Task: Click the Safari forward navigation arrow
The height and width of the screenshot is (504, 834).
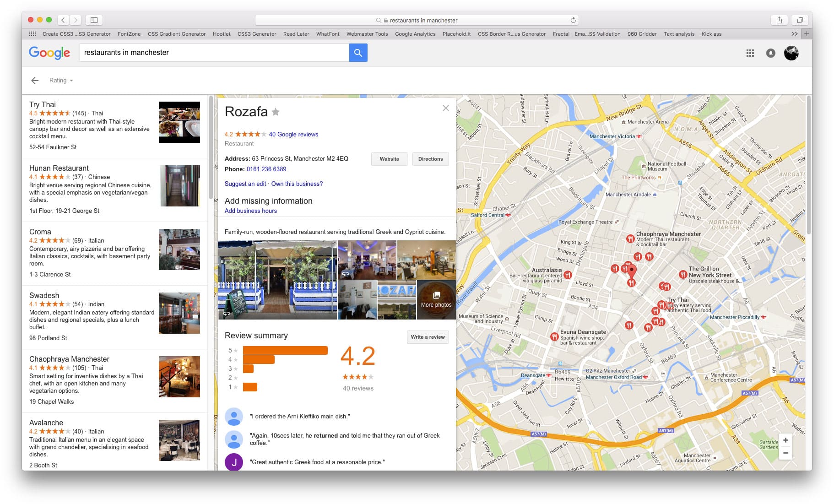Action: (76, 20)
